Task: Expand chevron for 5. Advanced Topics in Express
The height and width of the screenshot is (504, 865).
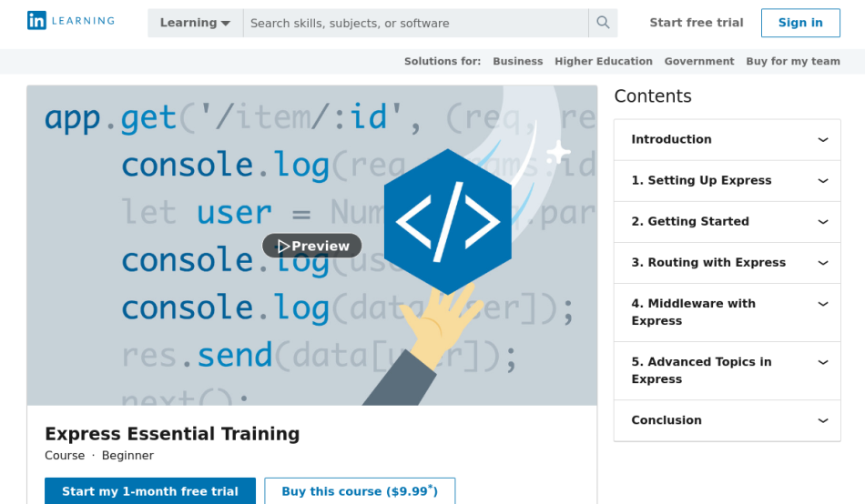Action: click(x=822, y=362)
